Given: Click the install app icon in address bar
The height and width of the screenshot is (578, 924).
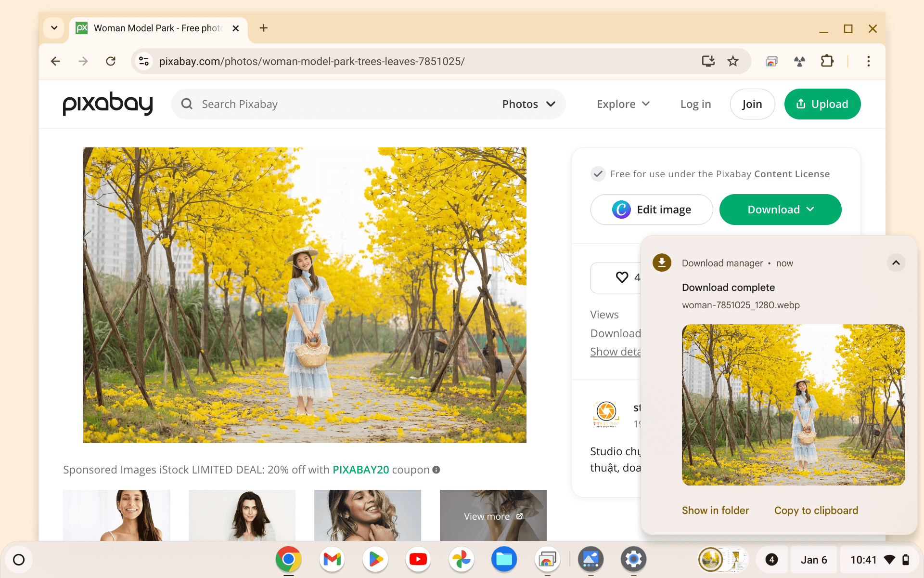Looking at the screenshot, I should (708, 61).
